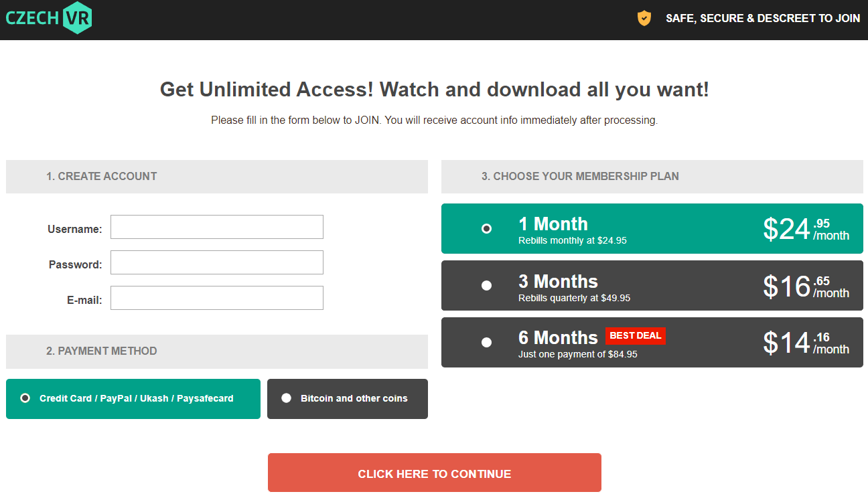Focus the Password input field
868x498 pixels.
click(x=216, y=262)
